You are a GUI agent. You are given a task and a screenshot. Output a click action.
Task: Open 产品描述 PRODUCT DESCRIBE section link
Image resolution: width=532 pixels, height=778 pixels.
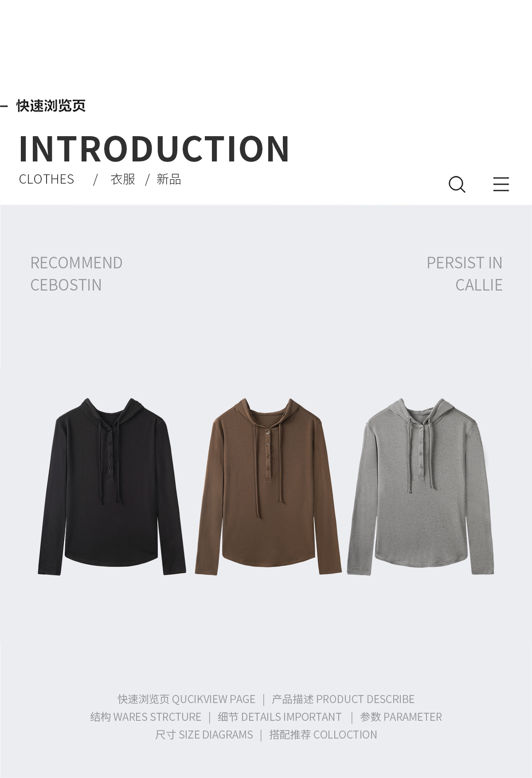pos(343,699)
